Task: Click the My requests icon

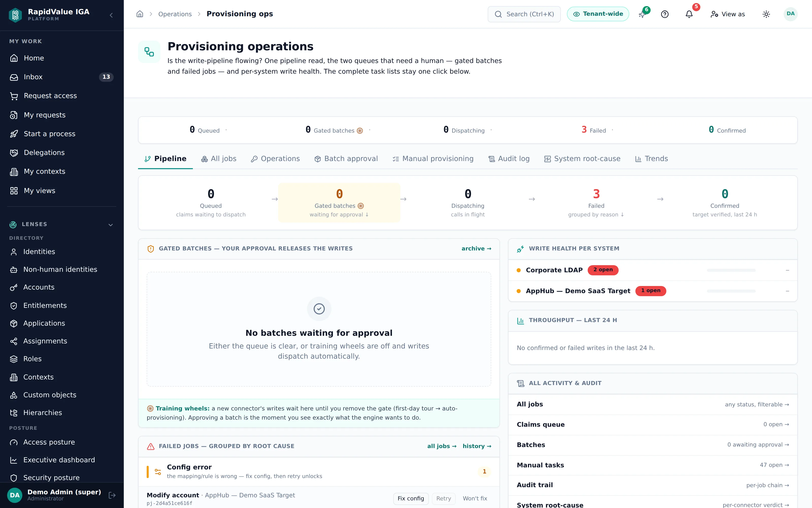Action: click(14, 115)
